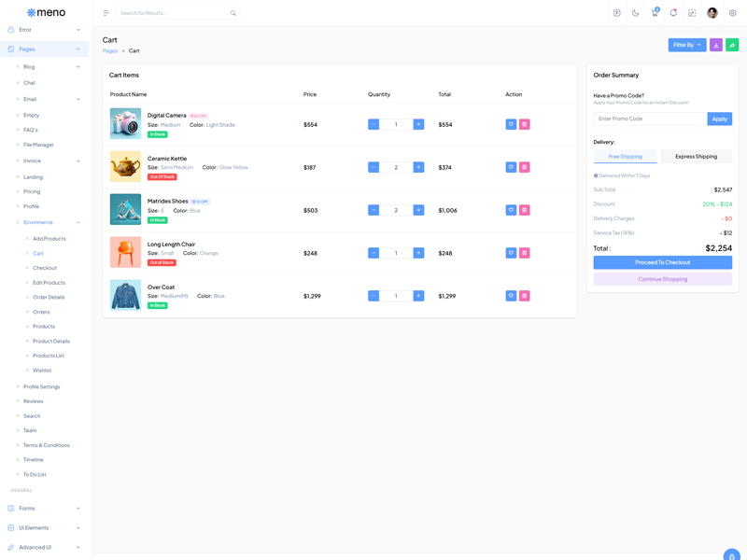Select the Express Shipping delivery option
The height and width of the screenshot is (560, 747).
[x=696, y=156]
